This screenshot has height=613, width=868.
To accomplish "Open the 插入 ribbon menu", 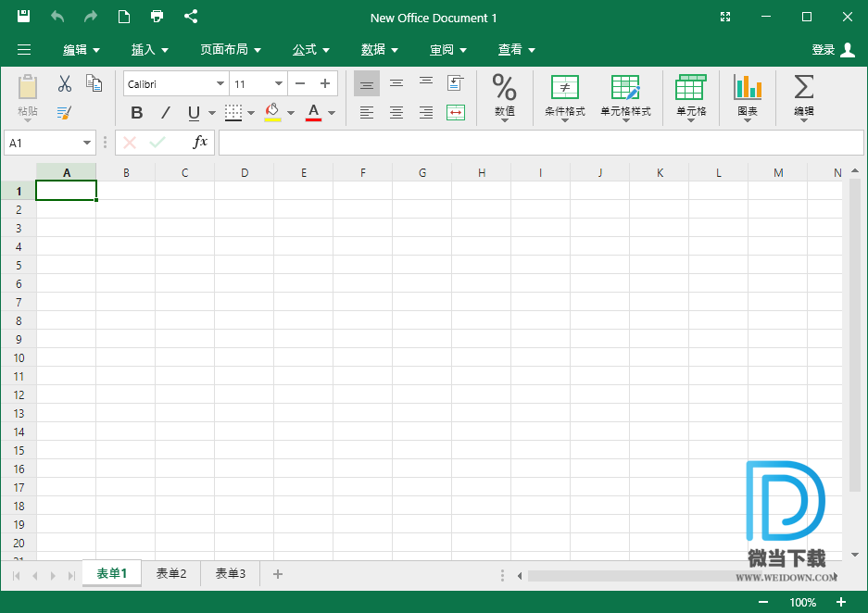I will (149, 50).
